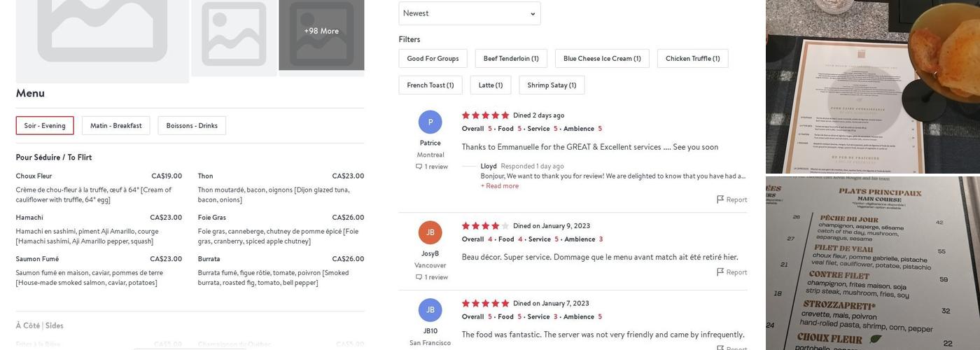
Task: Apply the Shrimp Satay filter
Action: (552, 85)
